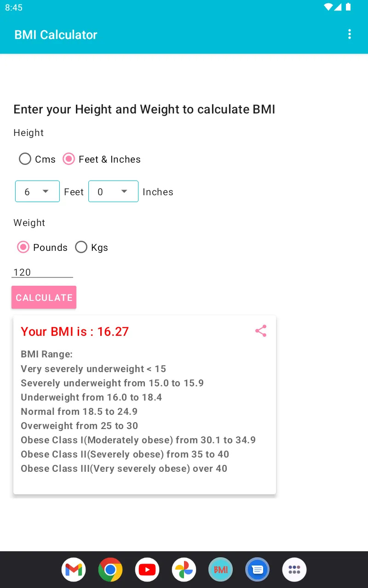Select Kgs as weight unit
This screenshot has width=368, height=588.
[81, 247]
